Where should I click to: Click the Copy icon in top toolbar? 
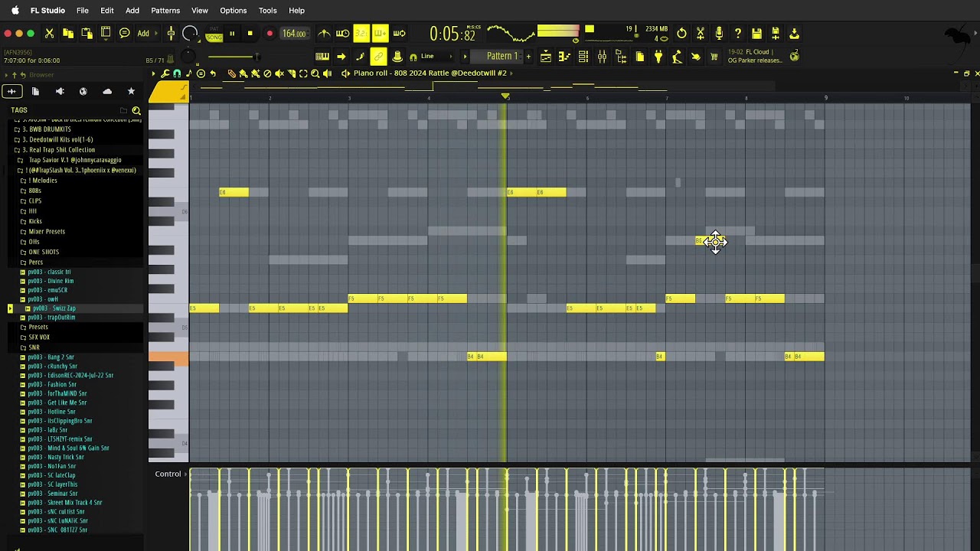pyautogui.click(x=68, y=34)
